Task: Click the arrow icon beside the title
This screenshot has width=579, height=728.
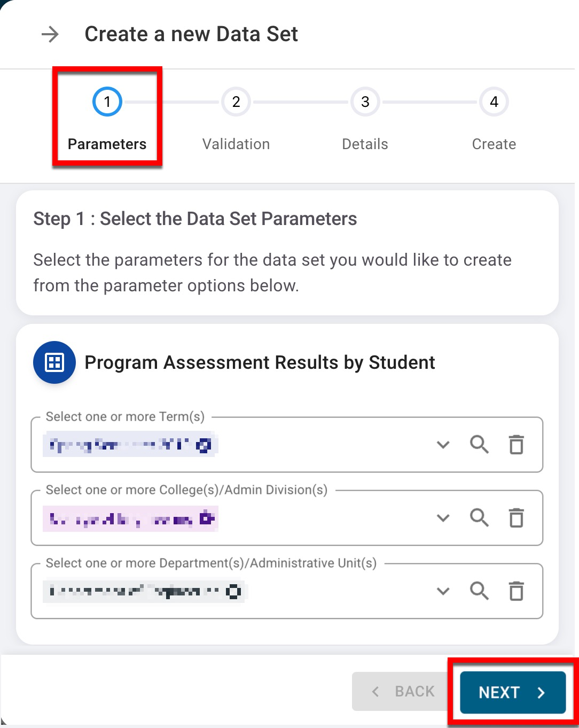Action: point(50,35)
